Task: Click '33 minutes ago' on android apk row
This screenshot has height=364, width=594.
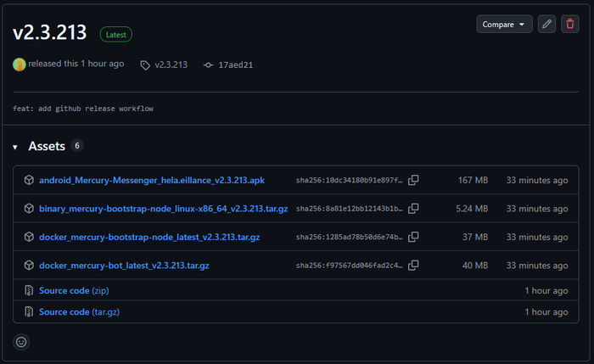Action: [x=537, y=180]
